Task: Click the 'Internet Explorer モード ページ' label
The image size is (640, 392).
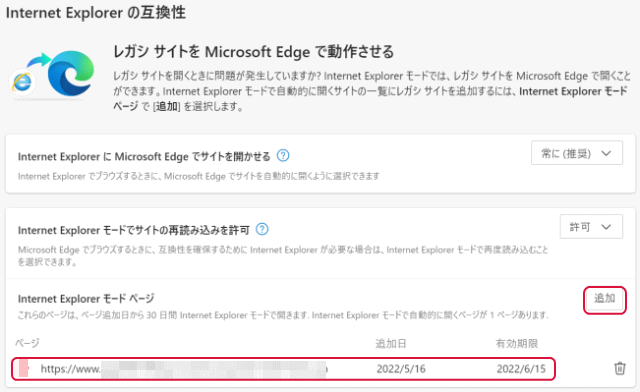Action: 86,299
